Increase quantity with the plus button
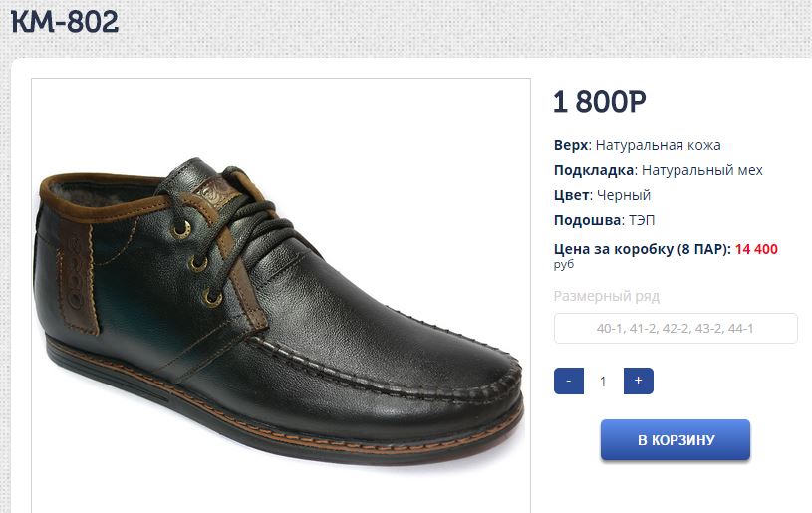 (x=638, y=381)
